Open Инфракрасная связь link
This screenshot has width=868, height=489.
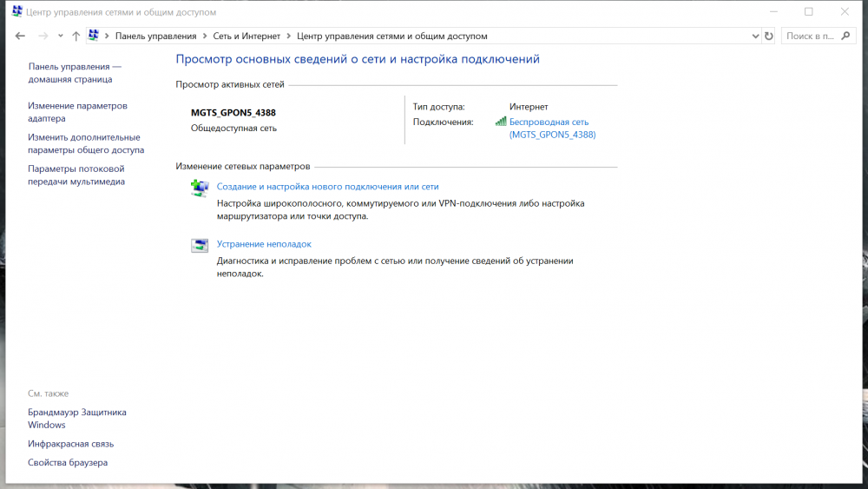71,444
